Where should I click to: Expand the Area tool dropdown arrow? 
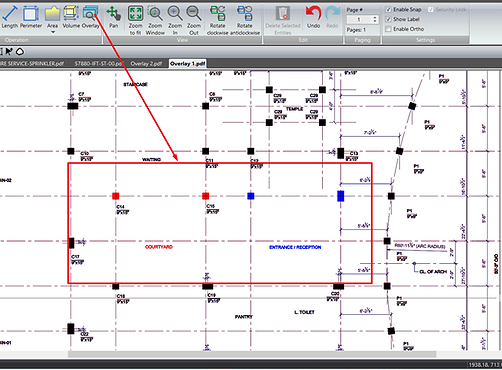[x=53, y=32]
